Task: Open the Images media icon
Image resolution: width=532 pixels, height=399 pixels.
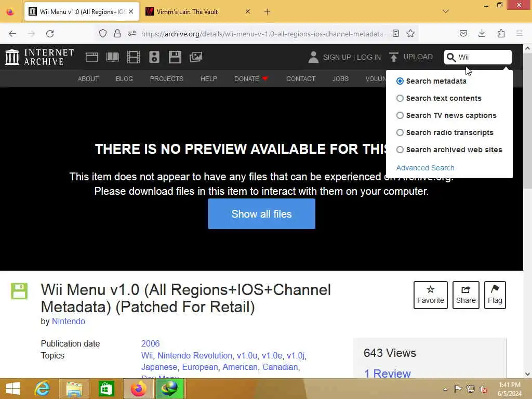Action: tap(196, 57)
